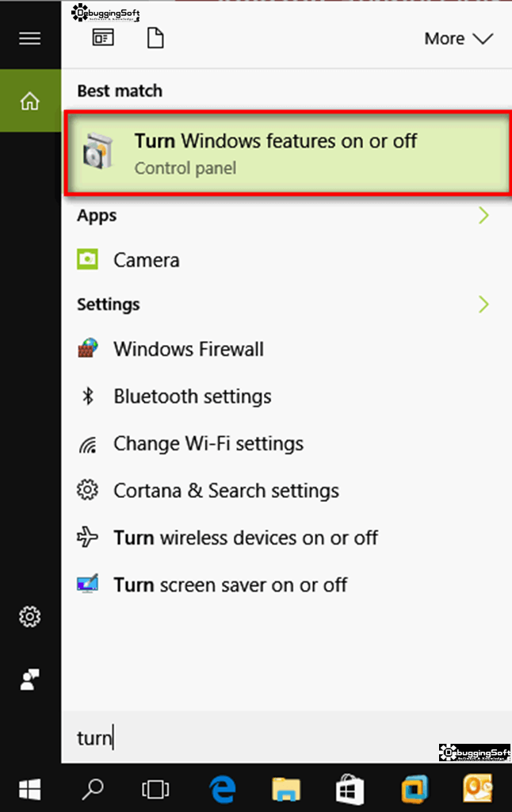Filter results by Documents icon

pyautogui.click(x=155, y=38)
